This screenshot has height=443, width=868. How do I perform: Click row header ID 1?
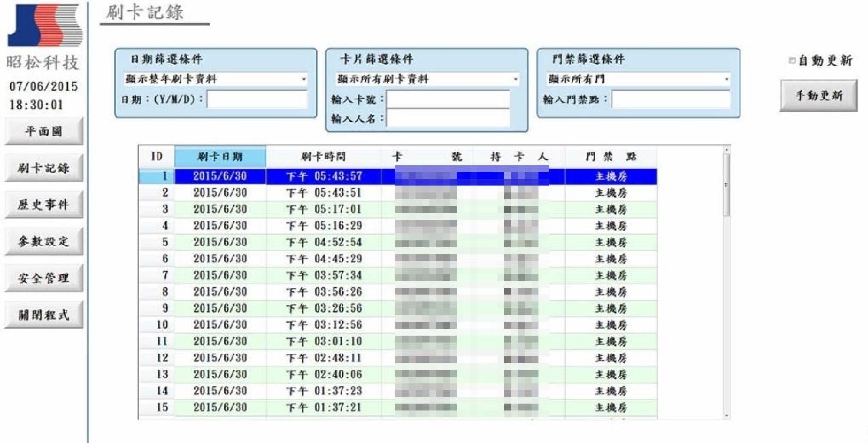(157, 176)
